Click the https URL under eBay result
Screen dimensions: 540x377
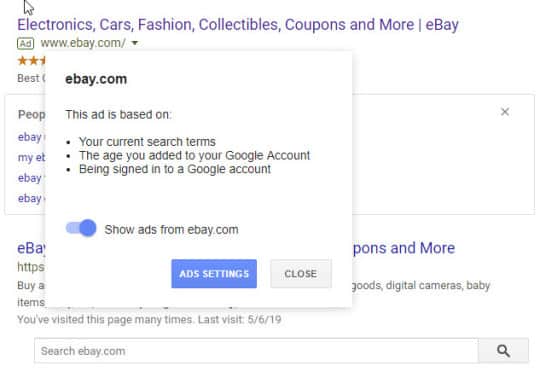(x=31, y=267)
